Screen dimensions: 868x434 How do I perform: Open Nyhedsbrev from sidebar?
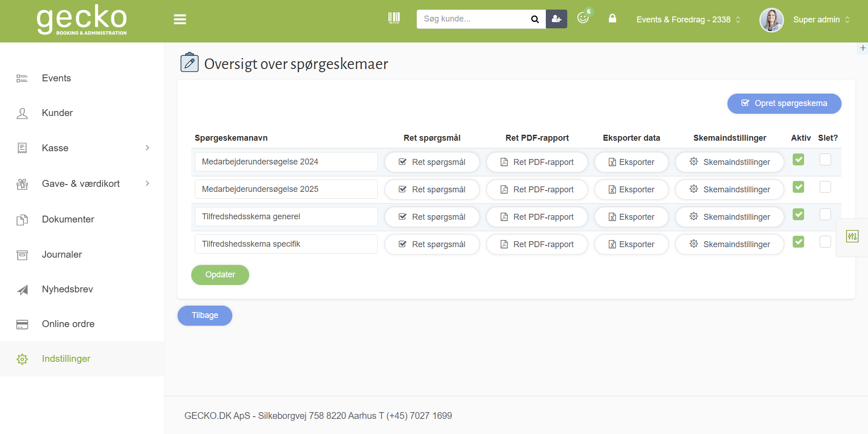(x=67, y=289)
